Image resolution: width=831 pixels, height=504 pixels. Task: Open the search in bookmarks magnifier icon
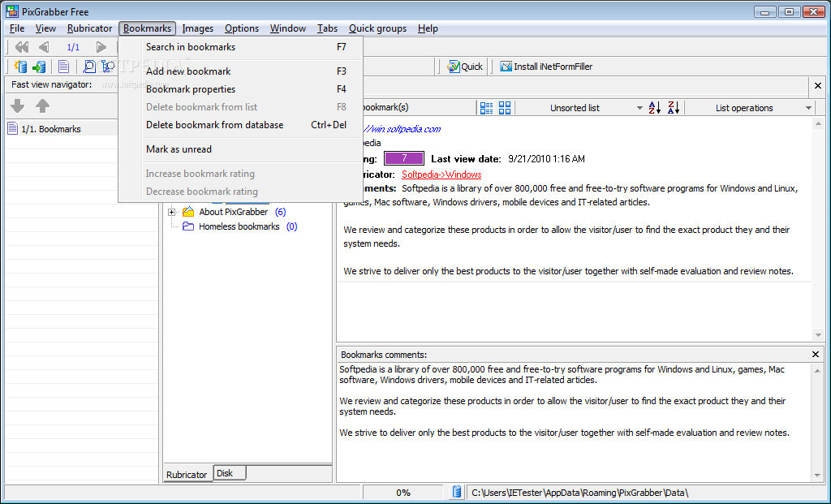click(89, 67)
